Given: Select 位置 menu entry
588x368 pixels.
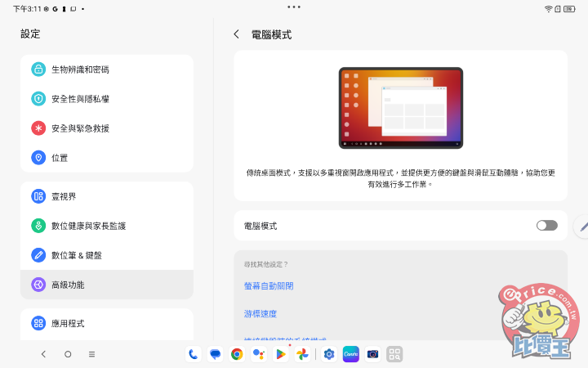Looking at the screenshot, I should click(107, 158).
